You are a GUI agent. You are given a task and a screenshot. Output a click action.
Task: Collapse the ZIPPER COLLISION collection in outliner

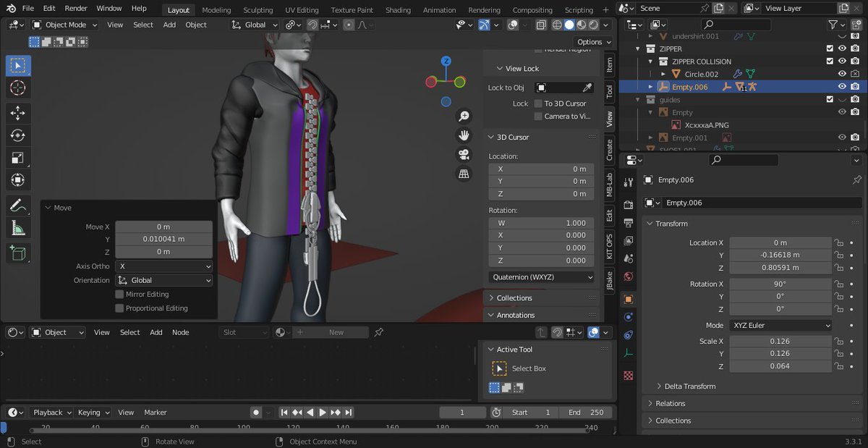650,62
